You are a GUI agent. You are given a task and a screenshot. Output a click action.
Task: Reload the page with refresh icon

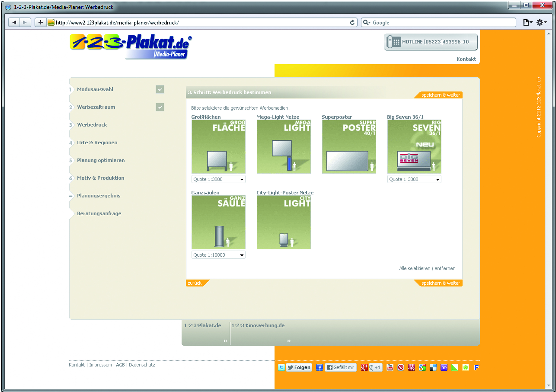coord(352,22)
